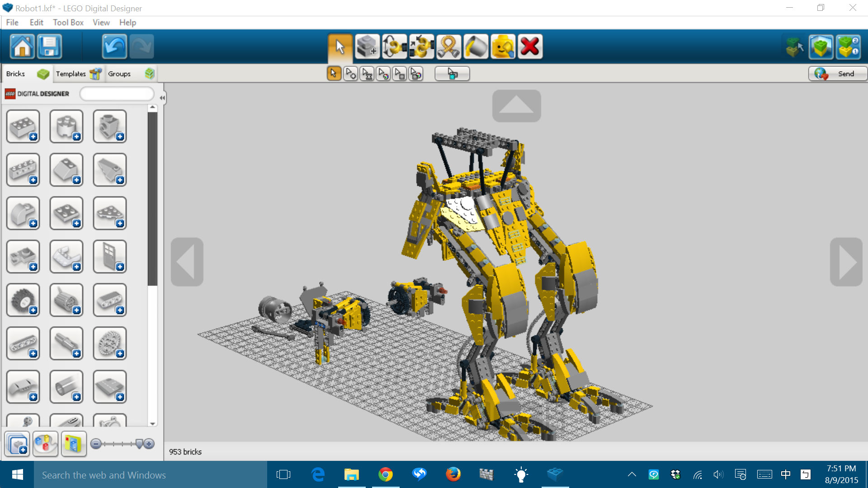
Task: Select the Hide tool with minifig head
Action: point(503,46)
